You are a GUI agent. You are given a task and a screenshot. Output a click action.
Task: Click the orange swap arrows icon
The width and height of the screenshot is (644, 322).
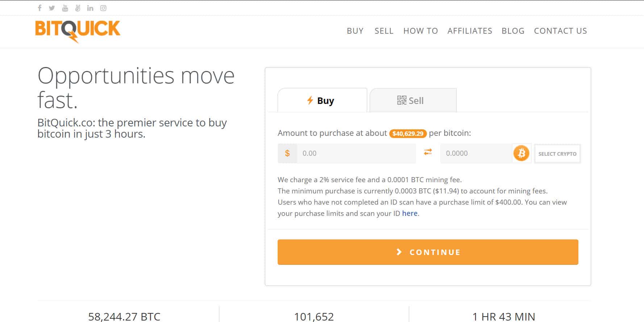pos(428,152)
